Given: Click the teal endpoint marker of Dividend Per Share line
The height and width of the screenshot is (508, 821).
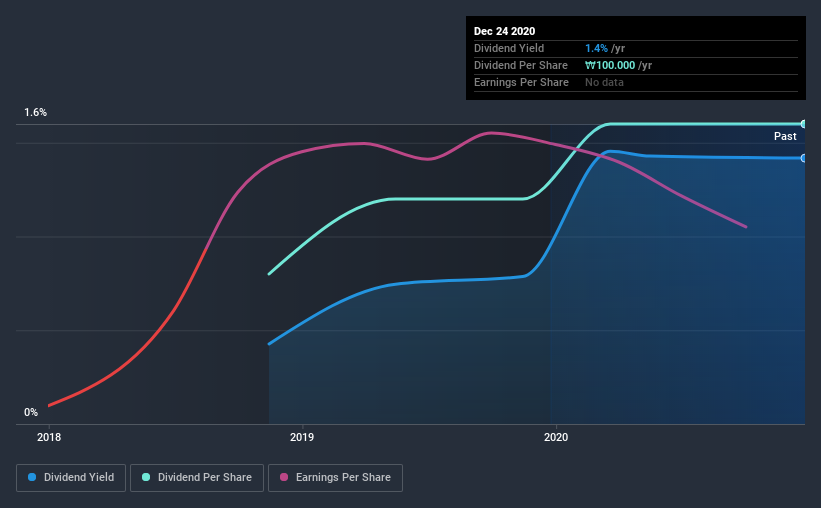Looking at the screenshot, I should point(803,124).
